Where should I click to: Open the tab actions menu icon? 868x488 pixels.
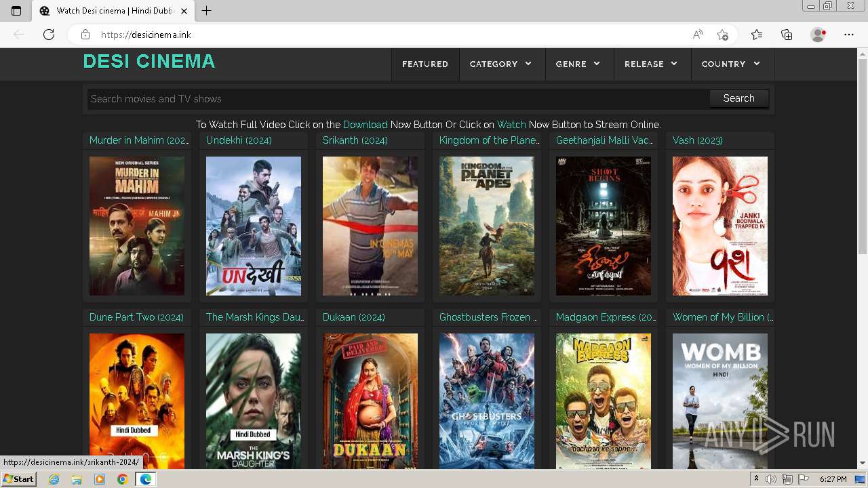point(16,11)
